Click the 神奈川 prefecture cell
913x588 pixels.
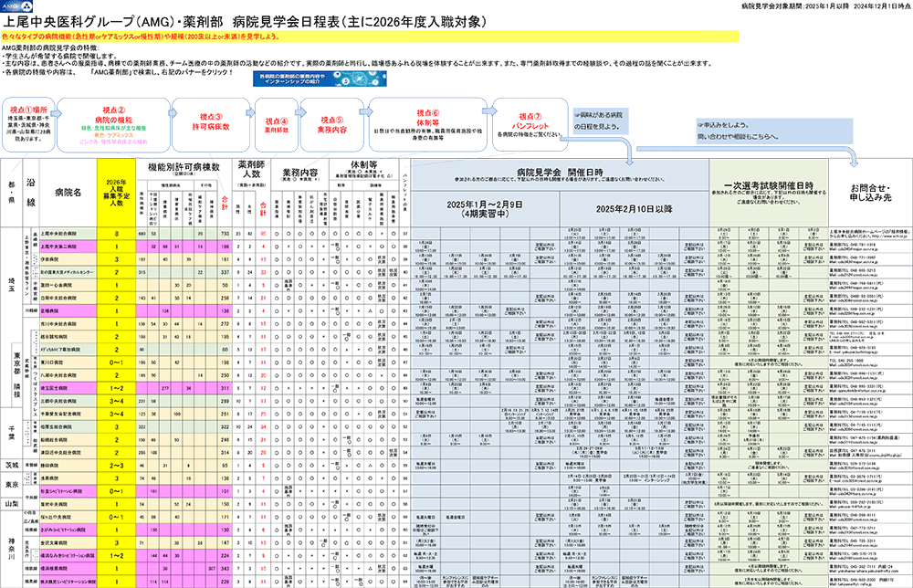pyautogui.click(x=11, y=549)
